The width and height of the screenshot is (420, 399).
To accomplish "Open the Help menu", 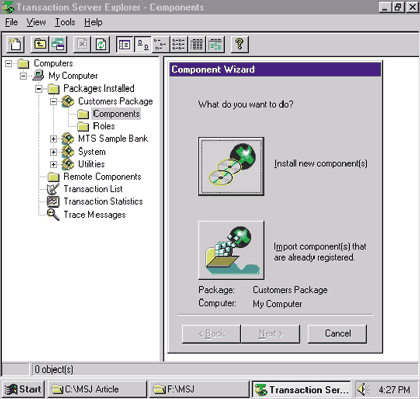I will pyautogui.click(x=93, y=22).
